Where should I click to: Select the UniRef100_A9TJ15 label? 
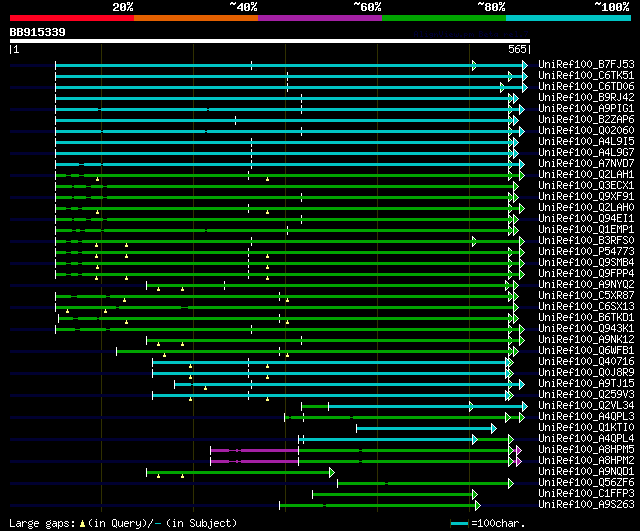[x=586, y=384]
